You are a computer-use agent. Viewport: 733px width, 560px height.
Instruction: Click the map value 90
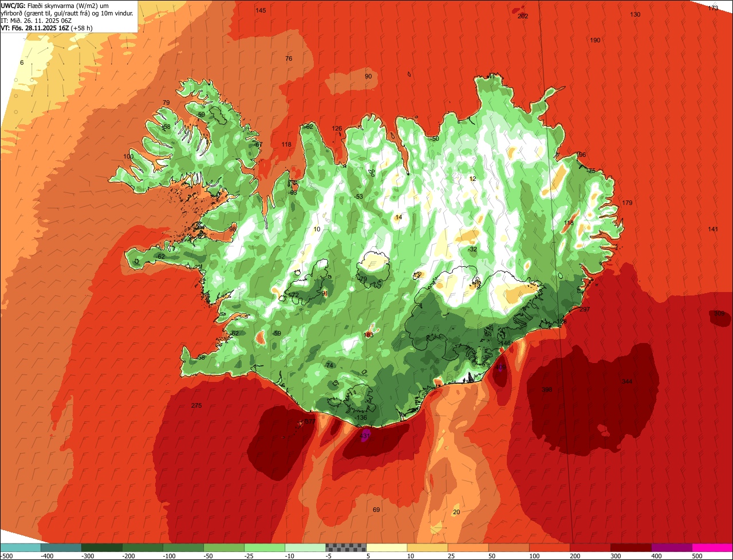pyautogui.click(x=368, y=76)
